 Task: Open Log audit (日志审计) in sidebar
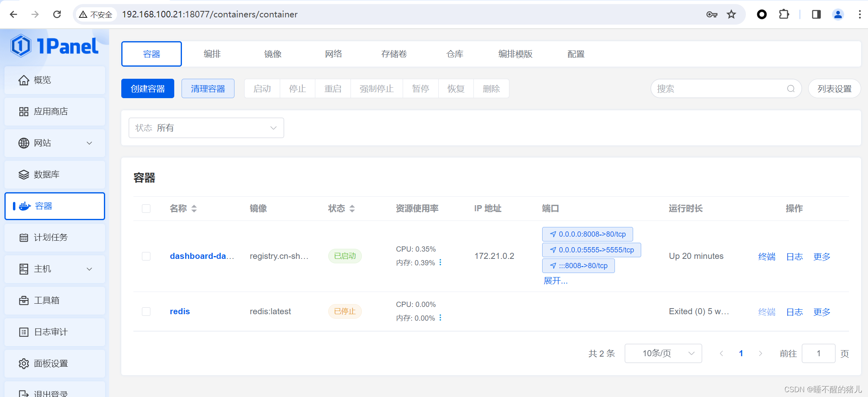(x=55, y=332)
